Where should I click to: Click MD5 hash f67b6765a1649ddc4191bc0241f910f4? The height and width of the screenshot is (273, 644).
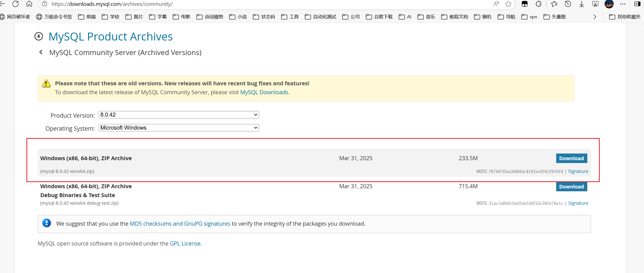[x=526, y=171]
